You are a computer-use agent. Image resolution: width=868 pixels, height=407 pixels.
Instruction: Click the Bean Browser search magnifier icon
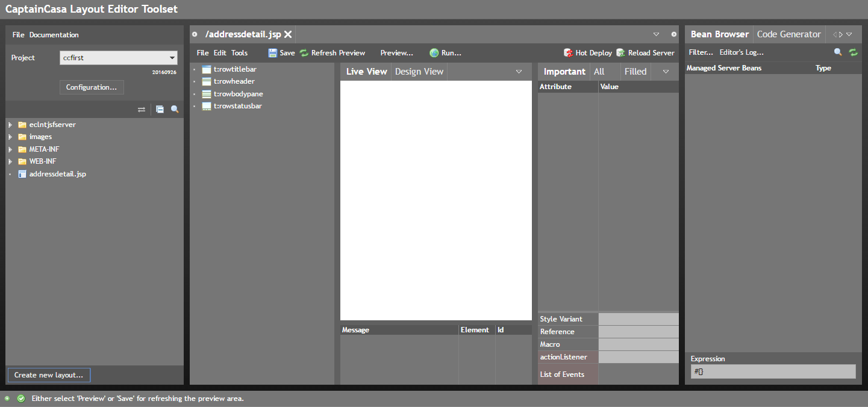pyautogui.click(x=838, y=52)
